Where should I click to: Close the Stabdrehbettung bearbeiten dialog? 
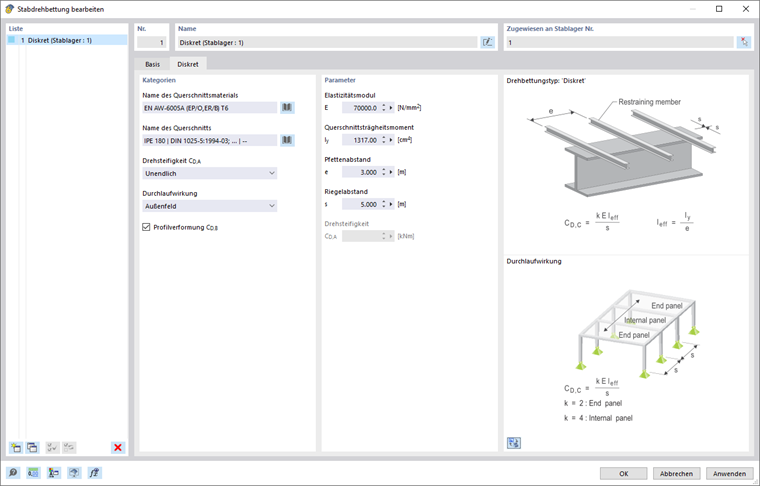point(746,9)
